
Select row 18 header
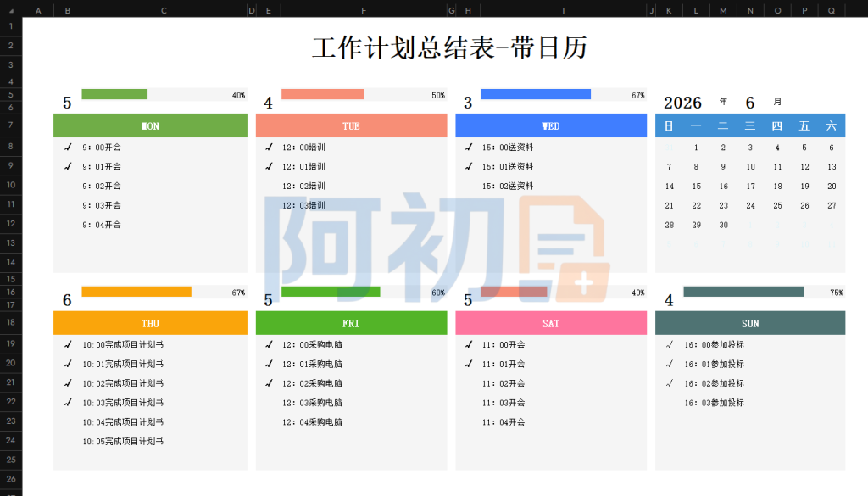10,322
